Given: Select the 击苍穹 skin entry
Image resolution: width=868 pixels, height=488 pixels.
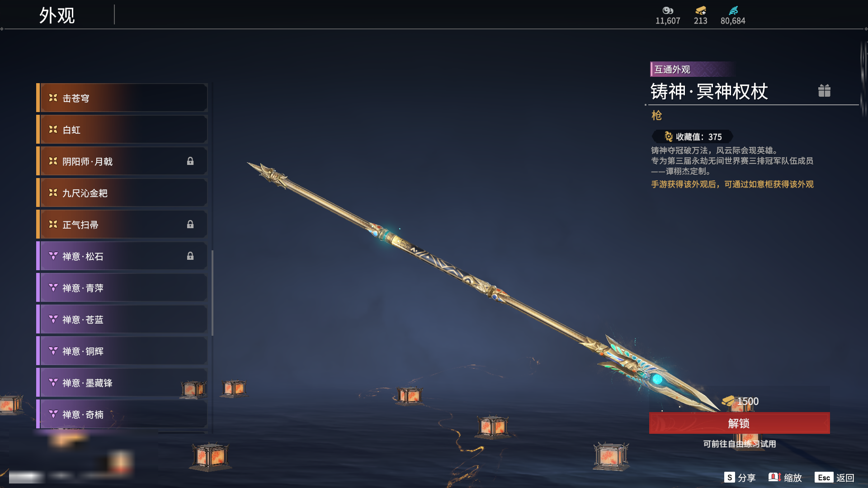Looking at the screenshot, I should tap(122, 98).
